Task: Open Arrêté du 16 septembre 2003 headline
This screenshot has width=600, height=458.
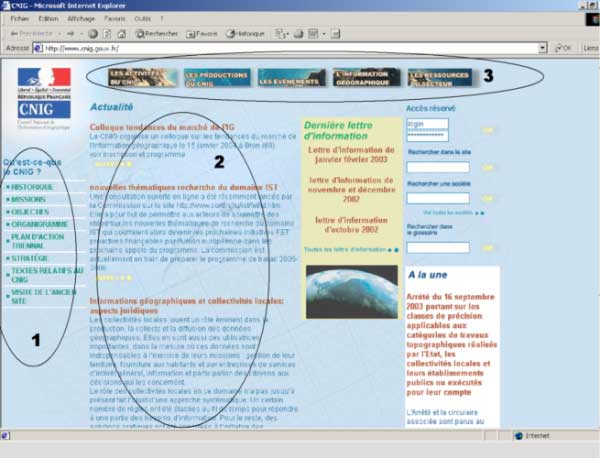Action: tap(452, 344)
